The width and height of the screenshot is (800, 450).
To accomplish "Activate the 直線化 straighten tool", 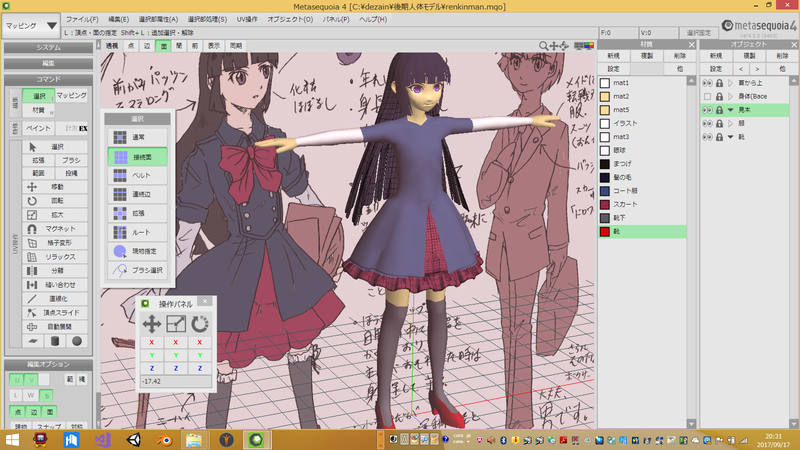I will click(x=55, y=298).
